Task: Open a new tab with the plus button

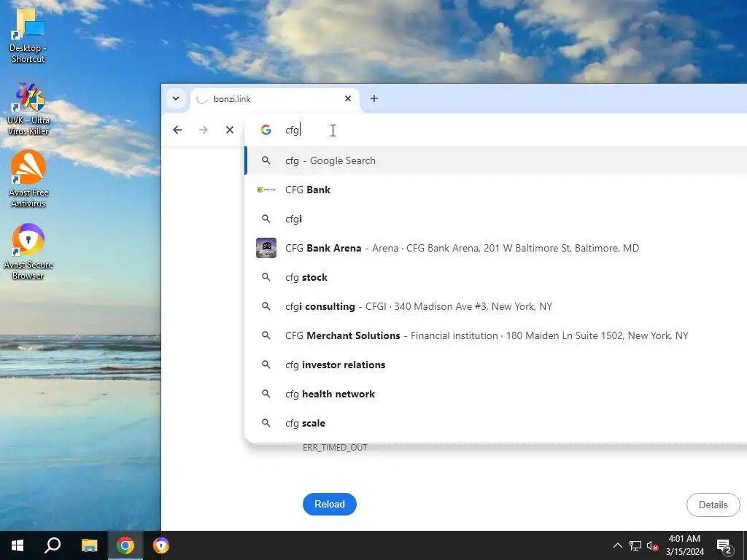Action: coord(374,98)
